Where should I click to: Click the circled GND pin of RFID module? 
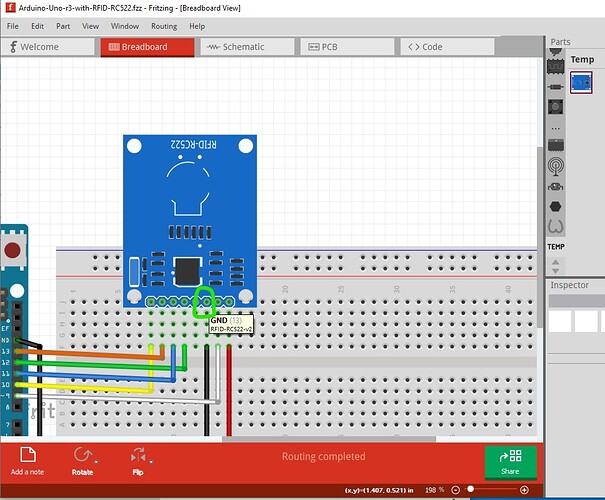pyautogui.click(x=207, y=301)
